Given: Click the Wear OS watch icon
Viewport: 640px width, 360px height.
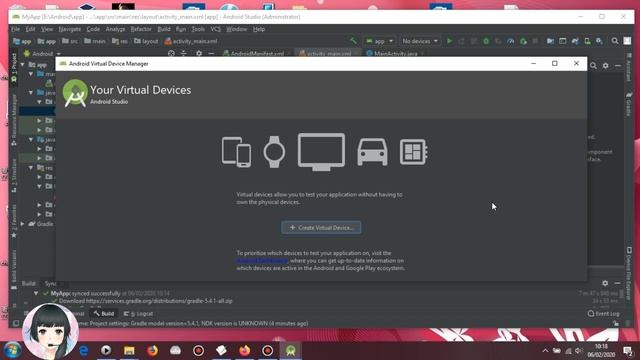Looking at the screenshot, I should [274, 152].
